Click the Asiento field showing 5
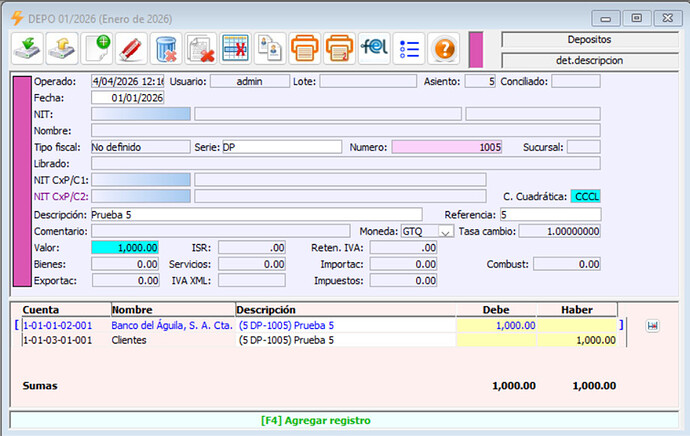690x436 pixels. [480, 81]
